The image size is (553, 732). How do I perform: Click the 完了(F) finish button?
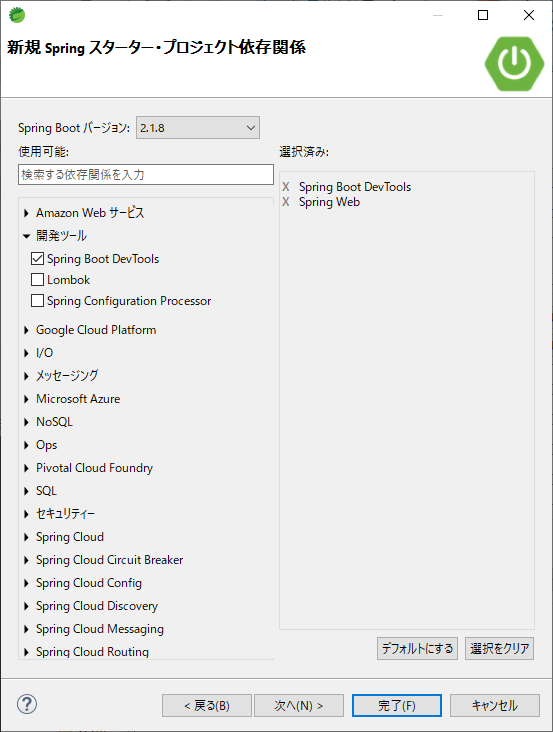click(x=397, y=705)
